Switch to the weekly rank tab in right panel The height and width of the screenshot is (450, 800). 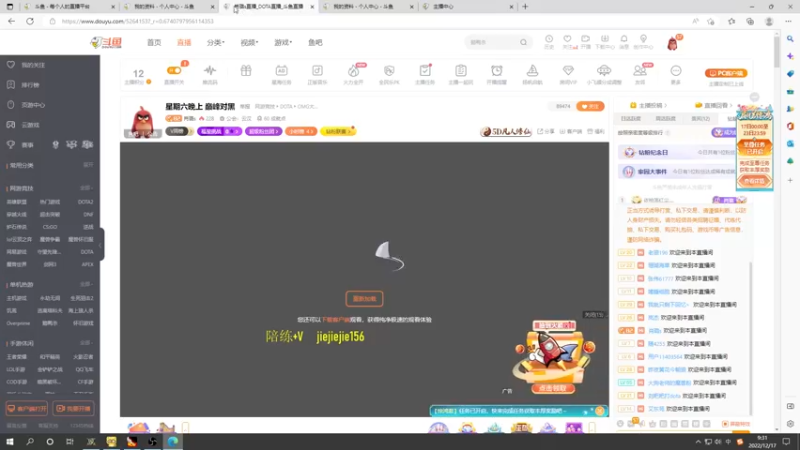coord(665,118)
